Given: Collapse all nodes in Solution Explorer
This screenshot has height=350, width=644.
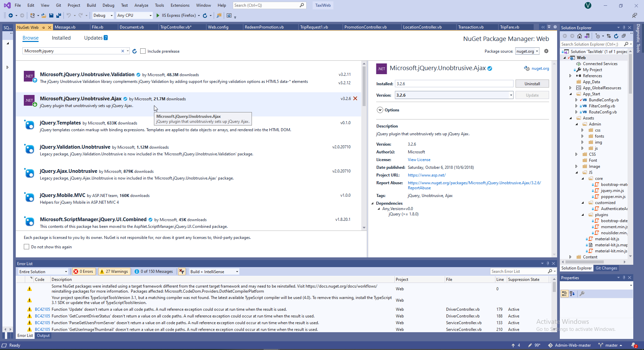Looking at the screenshot, I should [x=624, y=36].
